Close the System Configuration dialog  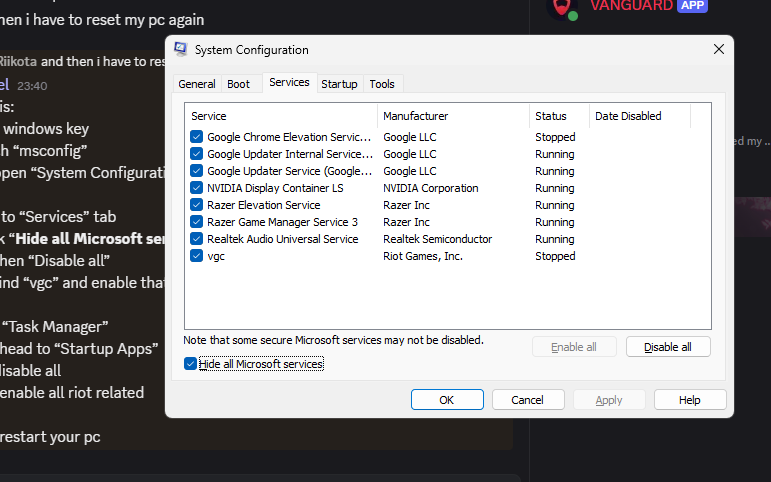point(718,50)
